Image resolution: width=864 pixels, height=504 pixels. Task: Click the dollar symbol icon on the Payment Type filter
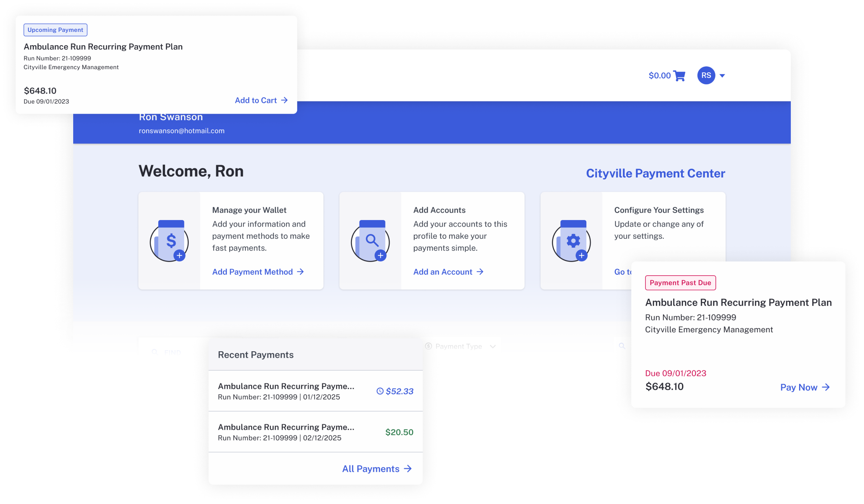428,346
